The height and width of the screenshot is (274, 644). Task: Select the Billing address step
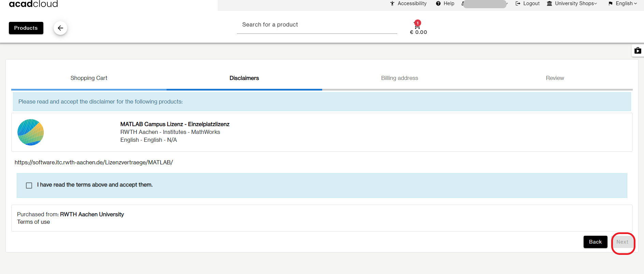pos(399,78)
